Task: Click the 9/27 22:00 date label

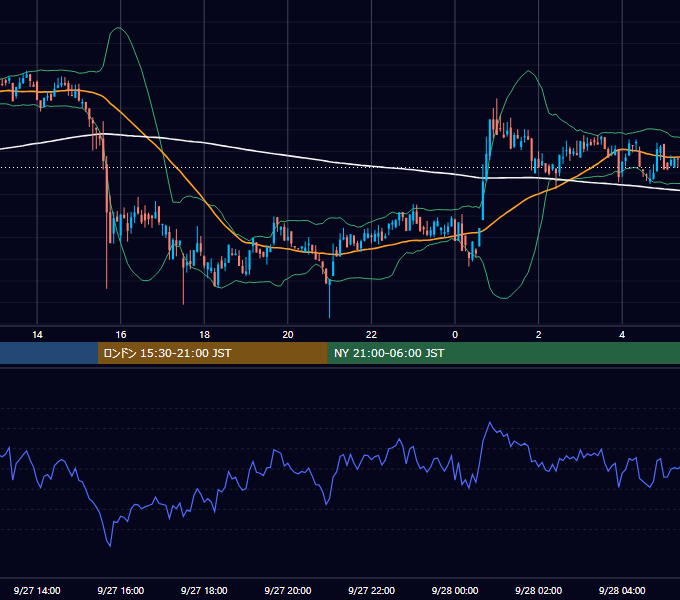Action: [x=371, y=590]
